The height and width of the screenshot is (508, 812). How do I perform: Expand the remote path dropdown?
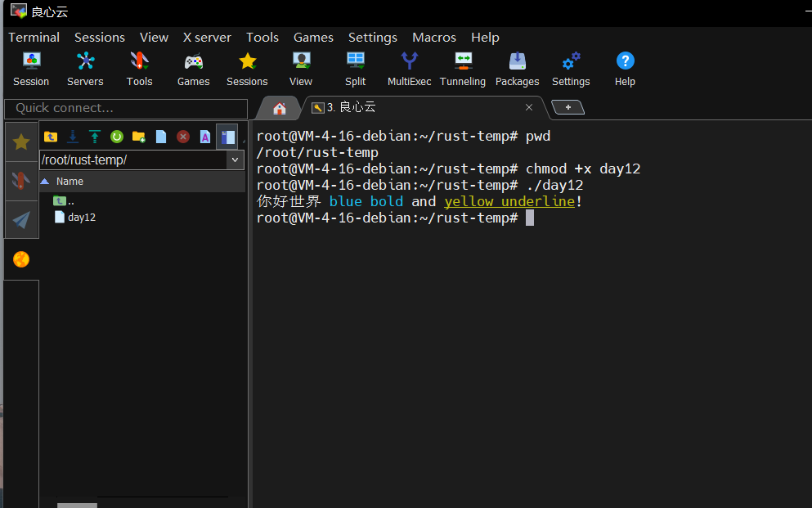pyautogui.click(x=236, y=160)
